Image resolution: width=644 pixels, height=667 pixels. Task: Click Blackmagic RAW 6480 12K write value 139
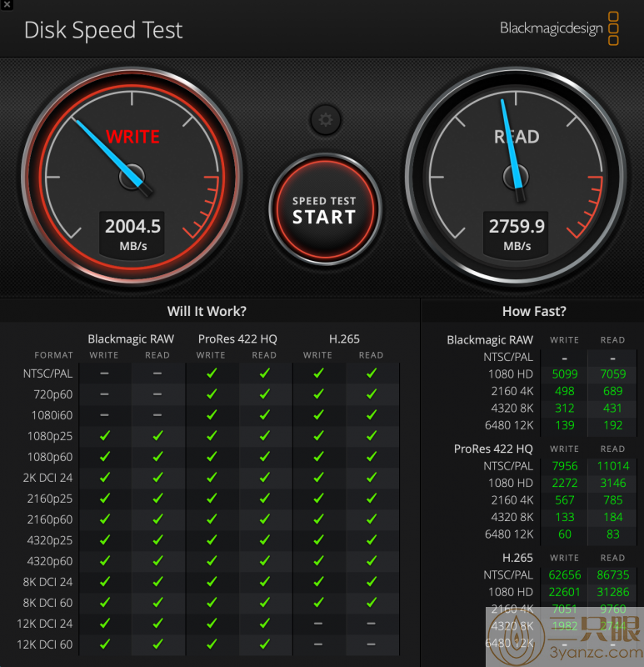pyautogui.click(x=565, y=425)
